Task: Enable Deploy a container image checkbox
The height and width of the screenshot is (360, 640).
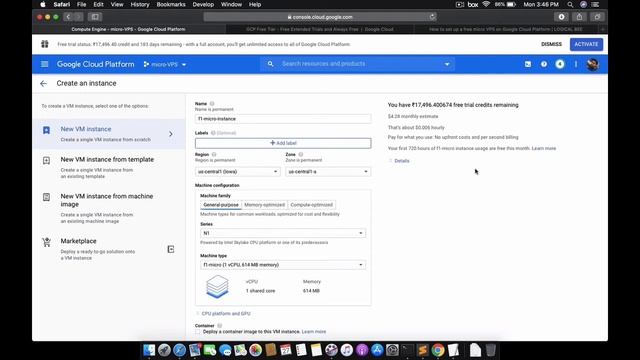Action: 198,332
